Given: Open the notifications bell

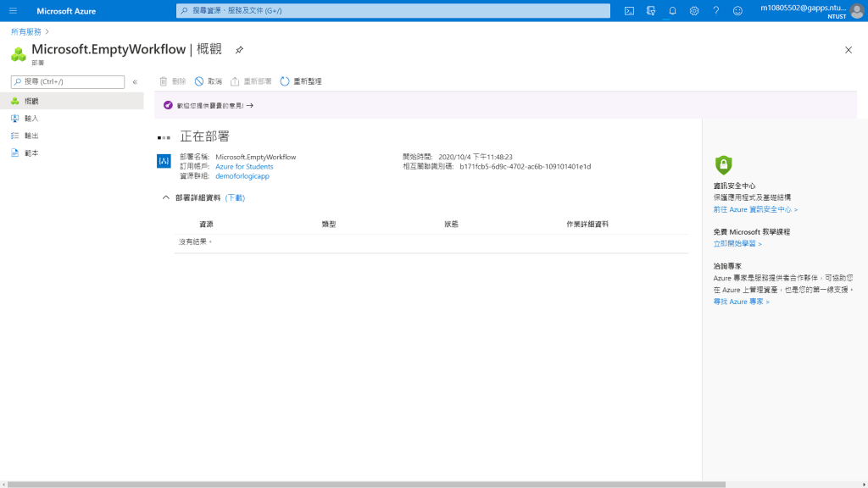Looking at the screenshot, I should [x=672, y=10].
